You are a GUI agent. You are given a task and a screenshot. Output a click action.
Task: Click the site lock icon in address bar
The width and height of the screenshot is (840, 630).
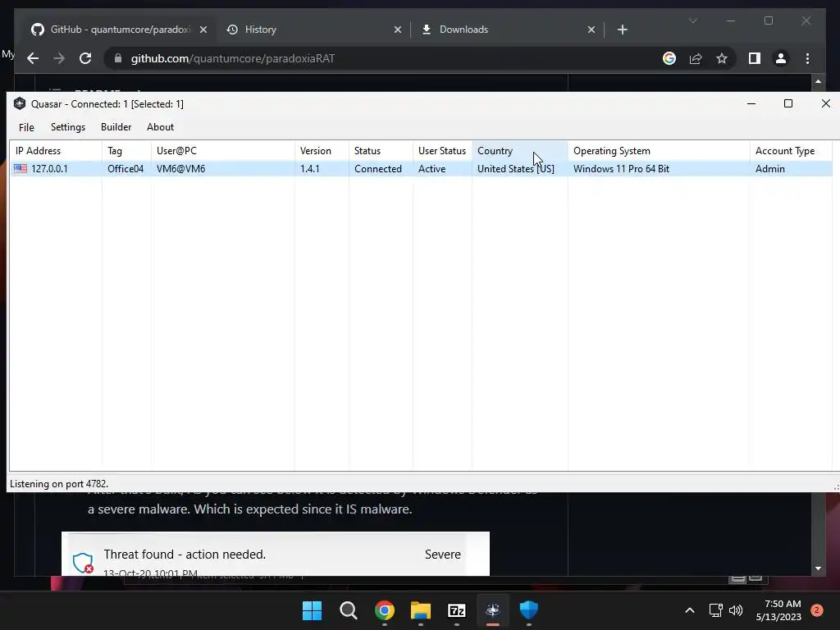click(118, 58)
